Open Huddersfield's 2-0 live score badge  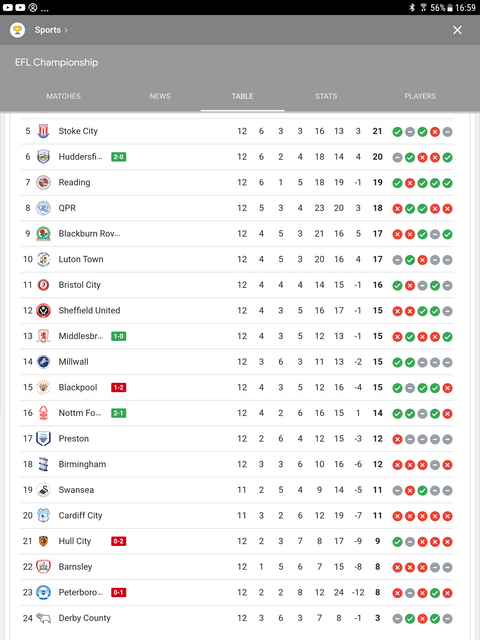[119, 157]
